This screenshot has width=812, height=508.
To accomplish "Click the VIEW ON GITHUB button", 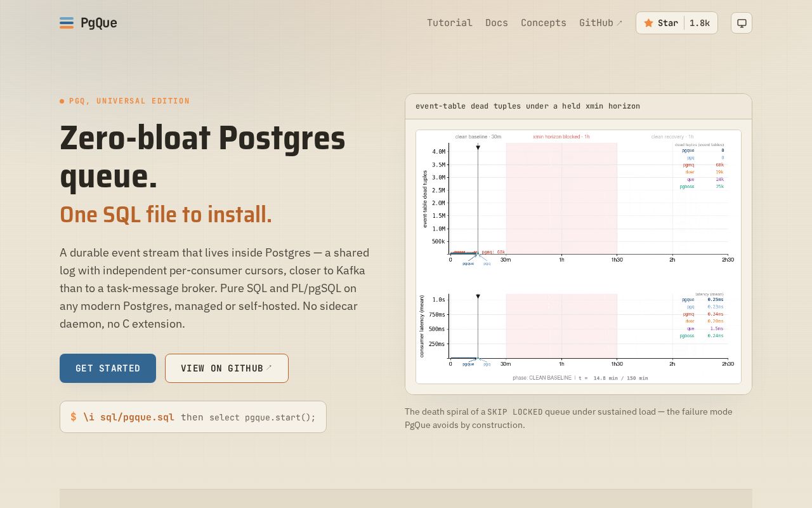I will click(226, 368).
